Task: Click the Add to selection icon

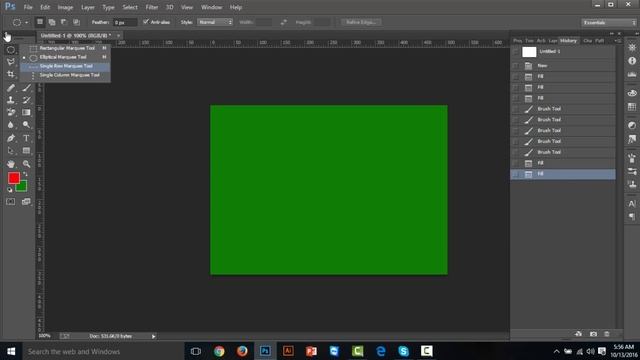Action: 52,22
